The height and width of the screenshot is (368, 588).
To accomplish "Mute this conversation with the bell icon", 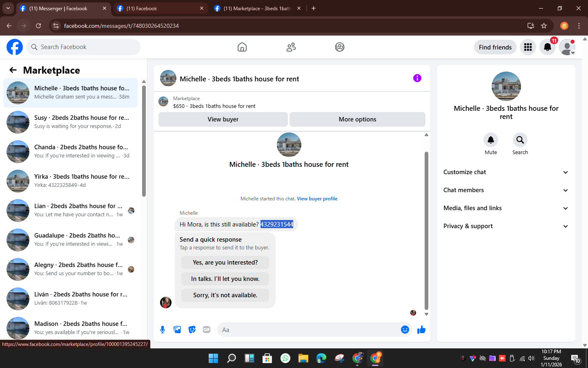I will tap(491, 140).
